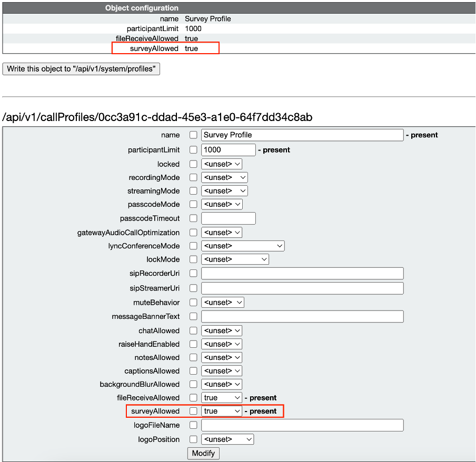This screenshot has width=476, height=462.
Task: Open the logoPosition dropdown
Action: (227, 439)
